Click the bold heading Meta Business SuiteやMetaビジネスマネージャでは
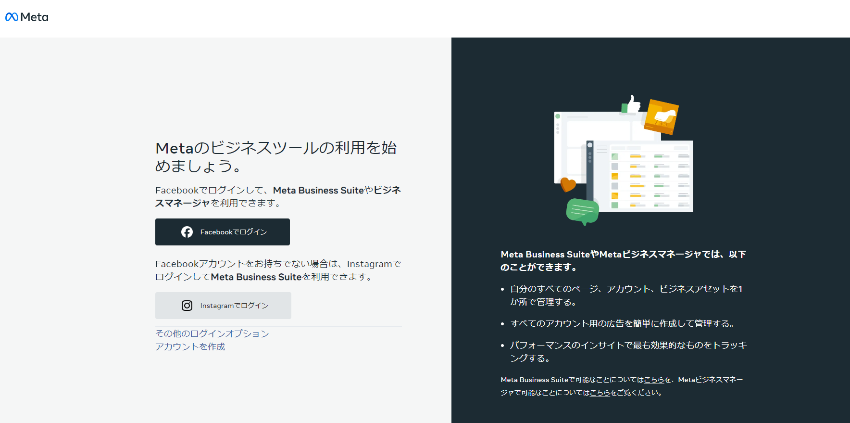 click(x=623, y=260)
